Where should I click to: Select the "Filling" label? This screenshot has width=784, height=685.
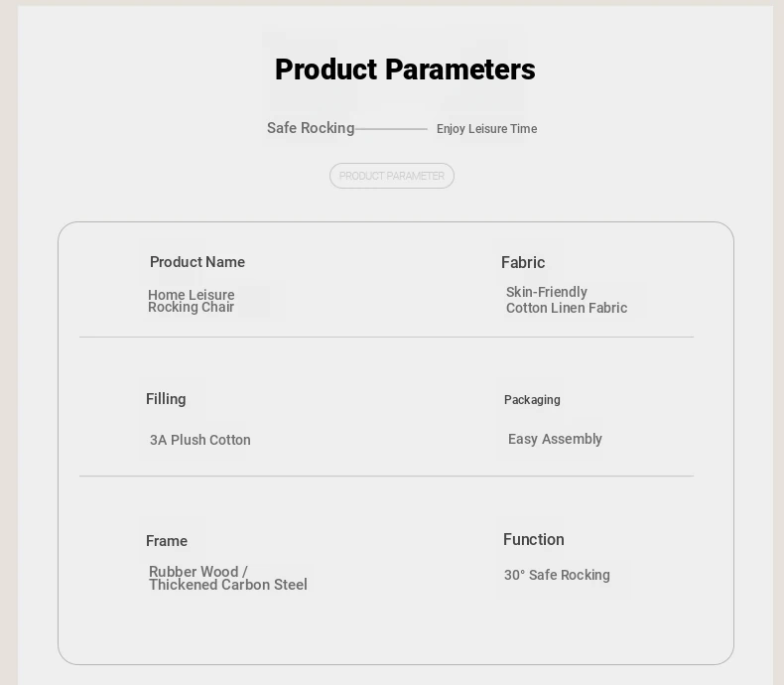coord(166,399)
